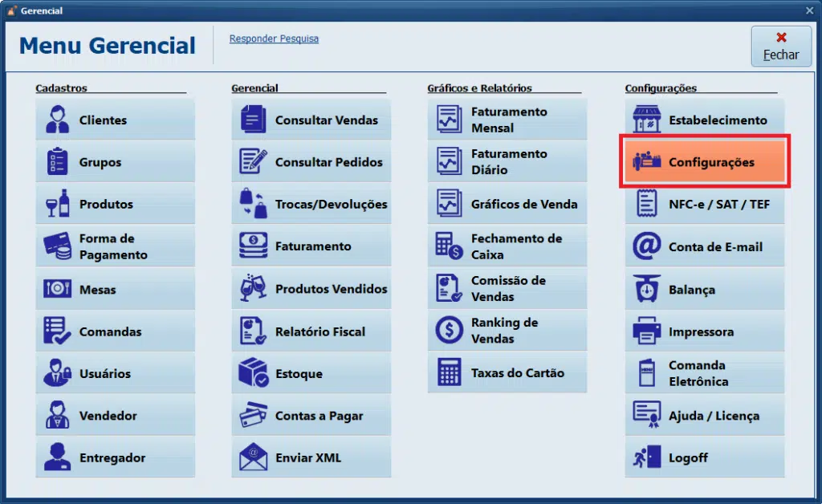Click the Produtos label
Screen dimensions: 822x504
point(106,204)
